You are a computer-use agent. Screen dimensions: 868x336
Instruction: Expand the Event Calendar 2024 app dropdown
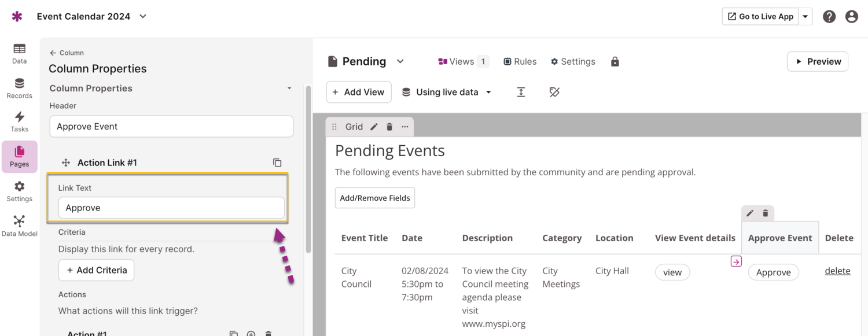point(143,16)
